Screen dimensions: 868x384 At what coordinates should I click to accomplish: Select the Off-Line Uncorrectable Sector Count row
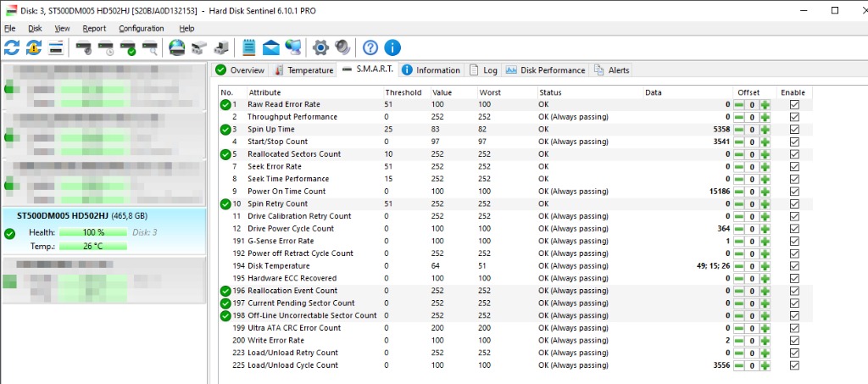(516, 315)
